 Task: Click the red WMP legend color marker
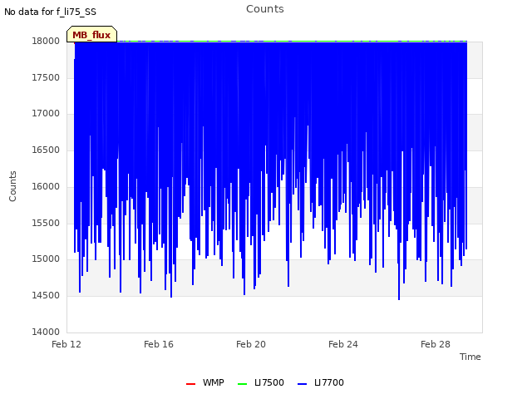point(190,384)
